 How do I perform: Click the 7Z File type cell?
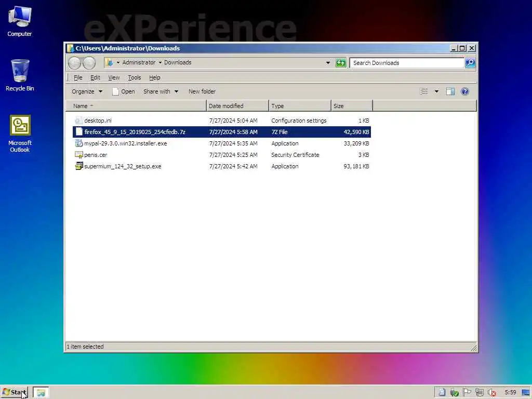click(279, 132)
